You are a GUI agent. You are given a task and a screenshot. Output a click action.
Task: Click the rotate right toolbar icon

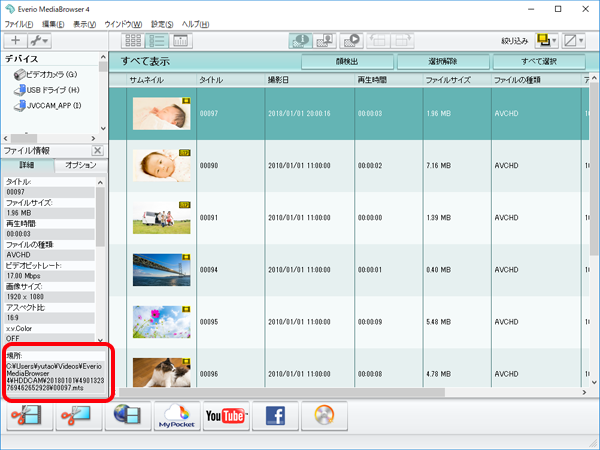point(402,41)
